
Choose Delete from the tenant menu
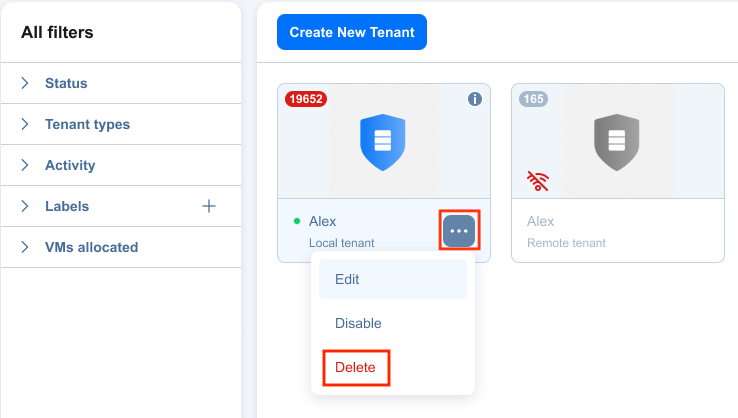pos(356,367)
